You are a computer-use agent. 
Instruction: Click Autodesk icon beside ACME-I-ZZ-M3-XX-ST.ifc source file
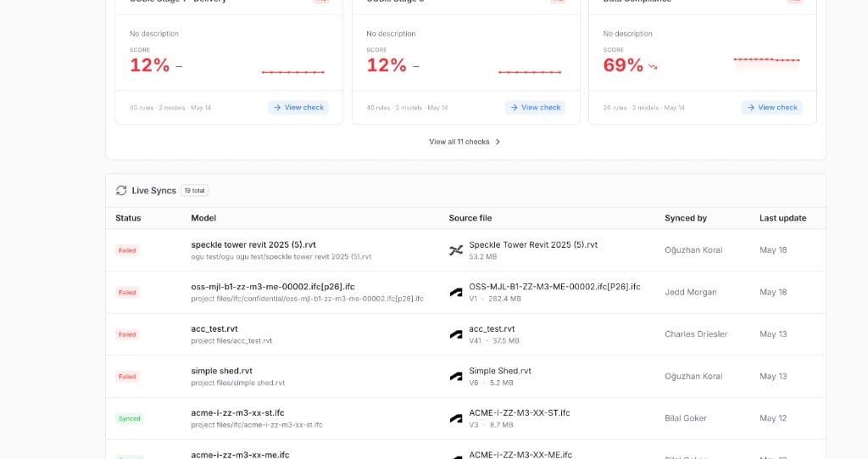point(456,419)
